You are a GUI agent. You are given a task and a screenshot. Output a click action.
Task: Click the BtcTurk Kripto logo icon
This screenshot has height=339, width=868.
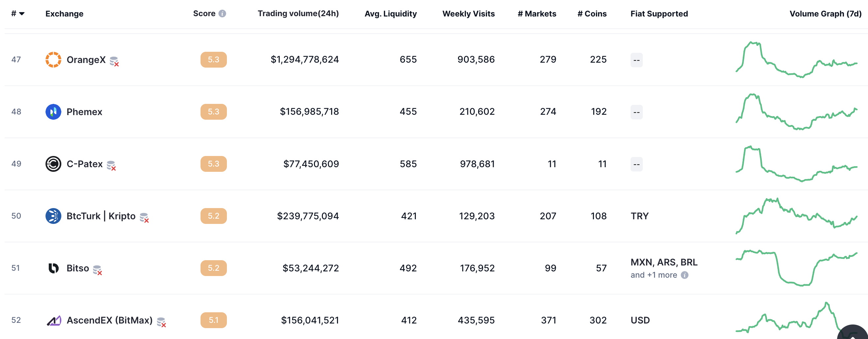pos(53,216)
